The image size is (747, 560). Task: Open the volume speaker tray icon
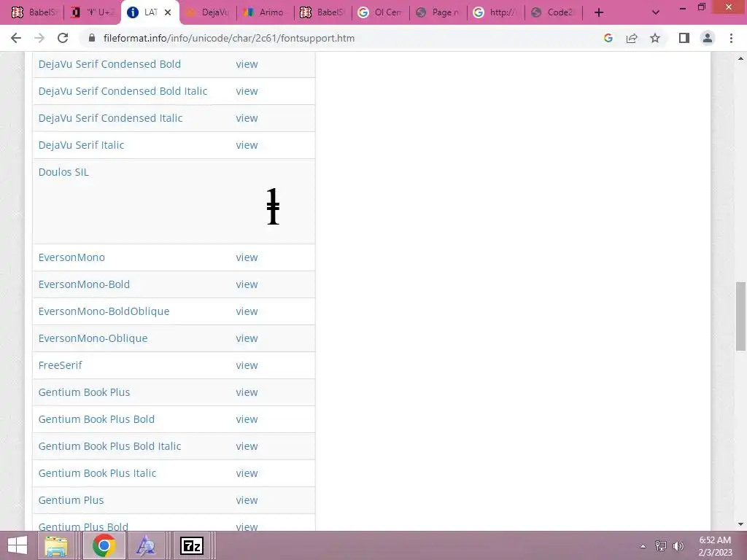click(x=678, y=546)
